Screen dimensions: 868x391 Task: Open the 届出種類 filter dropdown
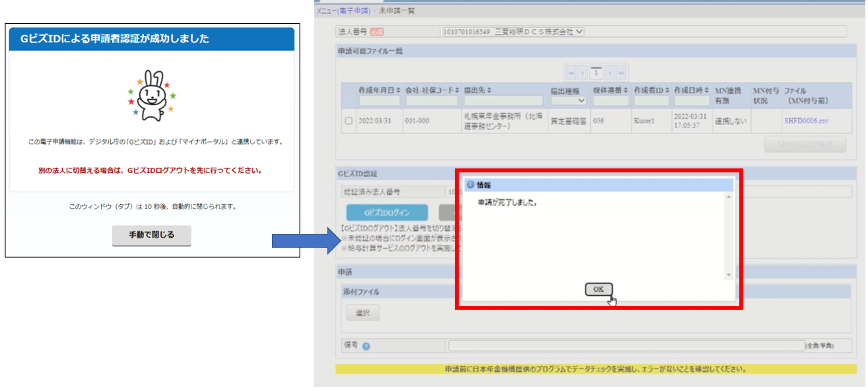tap(568, 101)
